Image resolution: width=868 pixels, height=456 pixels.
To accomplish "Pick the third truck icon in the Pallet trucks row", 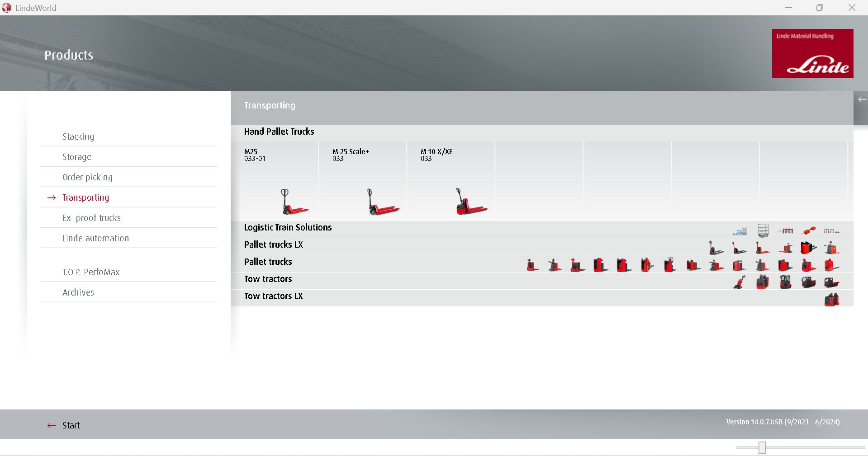I will point(578,265).
